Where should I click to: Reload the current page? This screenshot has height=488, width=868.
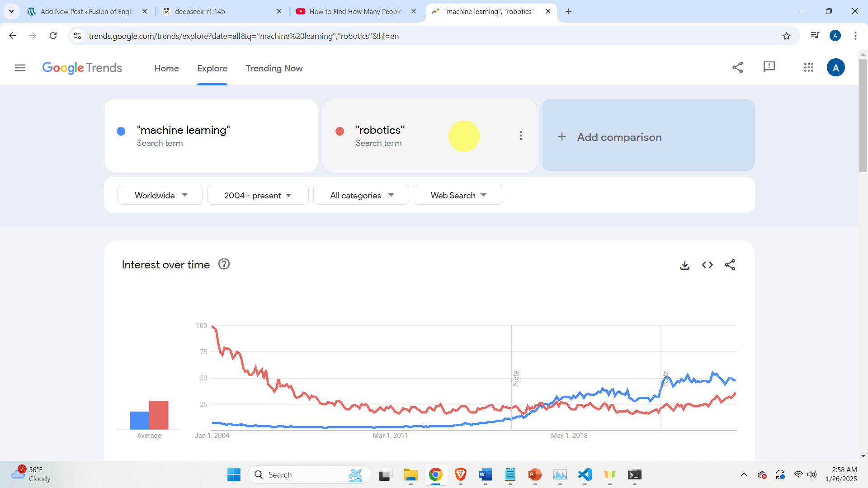[x=53, y=36]
